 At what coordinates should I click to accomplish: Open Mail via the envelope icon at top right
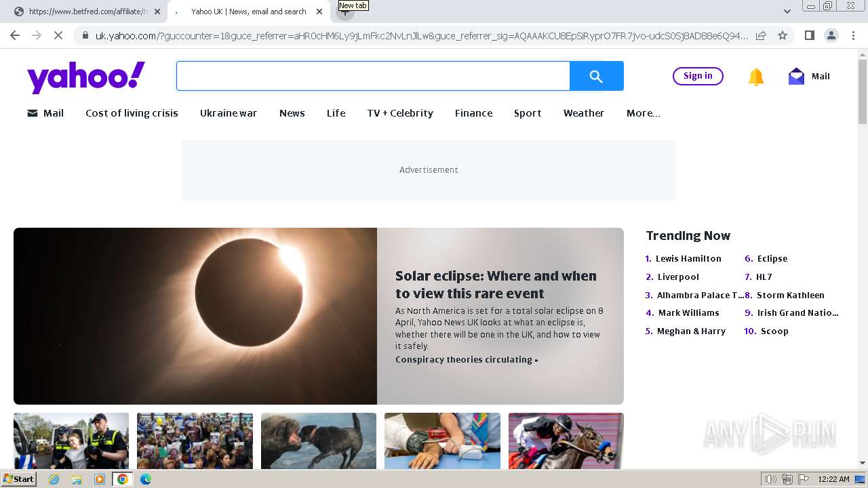tap(796, 77)
